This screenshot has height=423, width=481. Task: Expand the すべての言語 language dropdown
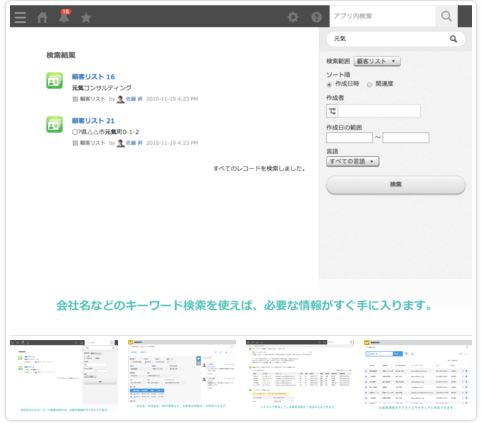pyautogui.click(x=353, y=161)
